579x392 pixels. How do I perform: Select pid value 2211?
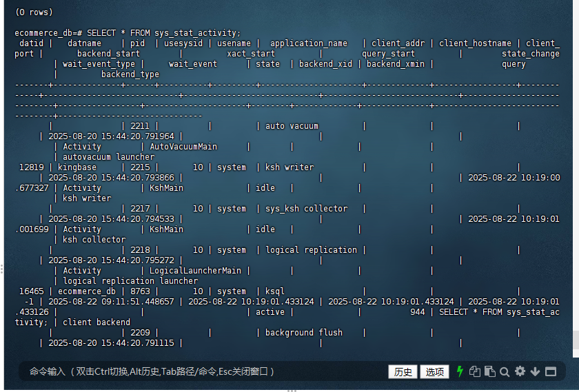tap(140, 126)
